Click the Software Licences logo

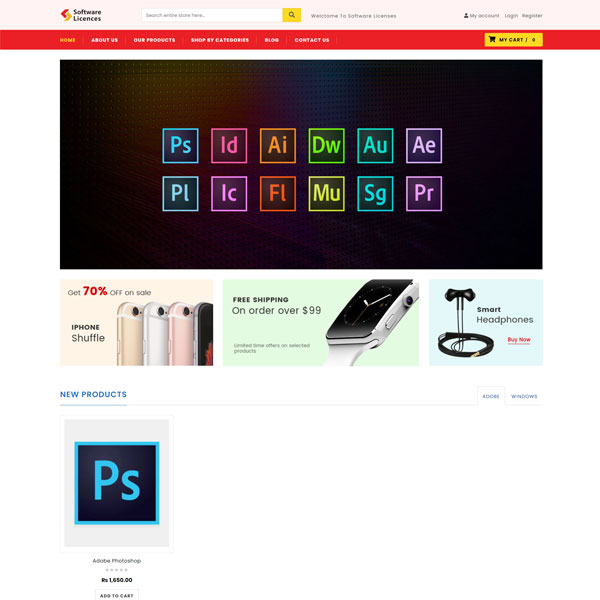pos(81,15)
